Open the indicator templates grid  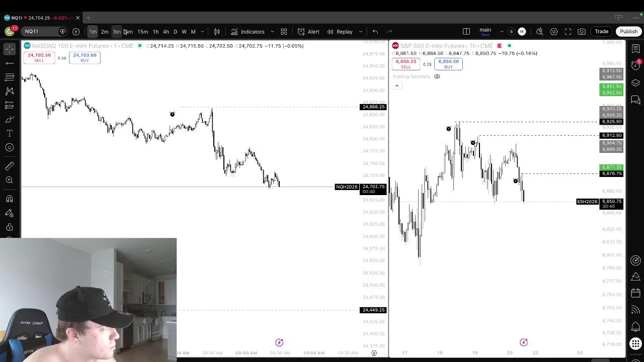click(284, 32)
